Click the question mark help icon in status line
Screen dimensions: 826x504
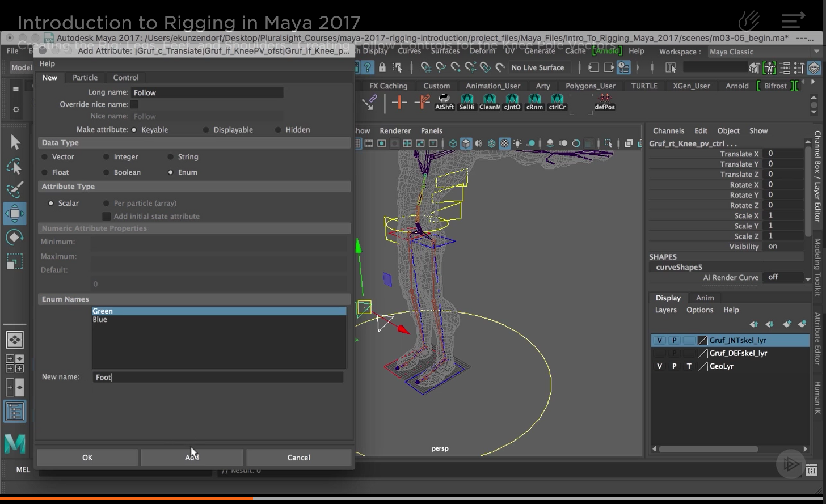click(x=368, y=67)
